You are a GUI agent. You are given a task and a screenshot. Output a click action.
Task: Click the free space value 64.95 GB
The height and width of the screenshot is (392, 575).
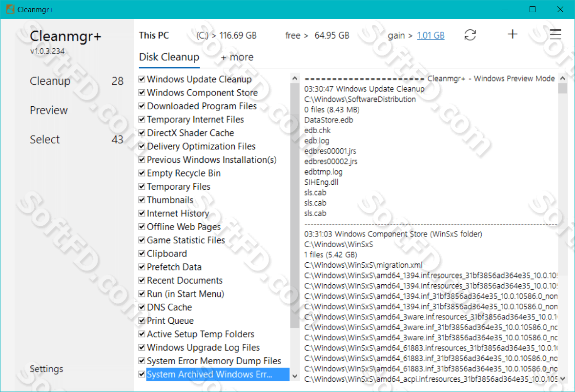pos(332,36)
